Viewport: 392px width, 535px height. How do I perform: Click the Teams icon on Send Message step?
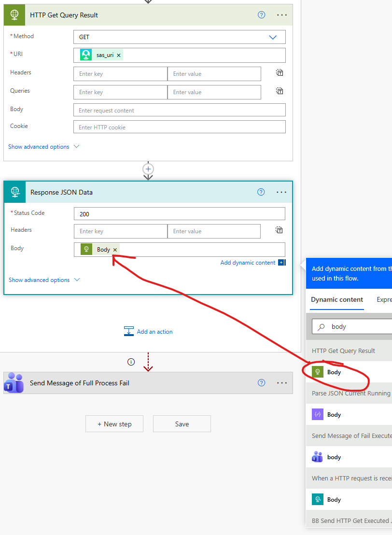coord(14,383)
